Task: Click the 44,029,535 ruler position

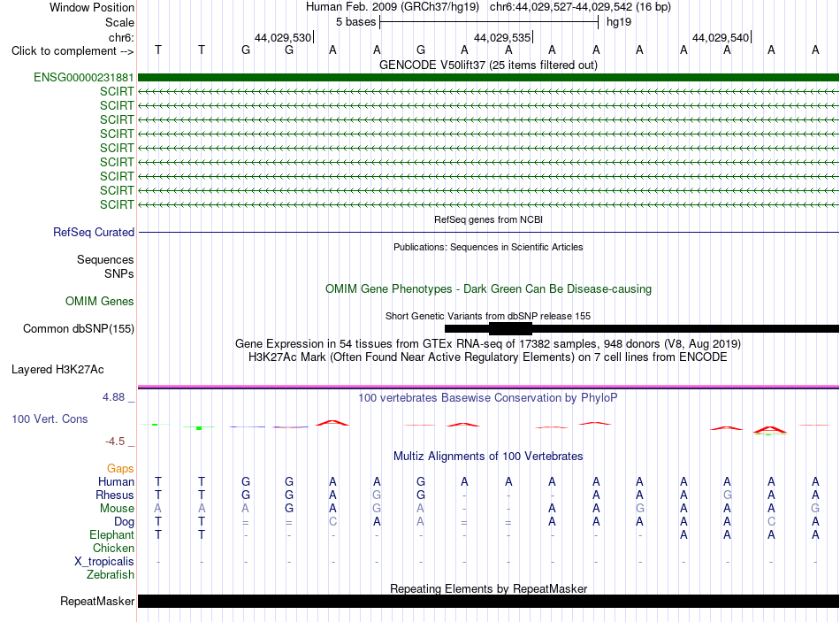Action: pyautogui.click(x=502, y=37)
